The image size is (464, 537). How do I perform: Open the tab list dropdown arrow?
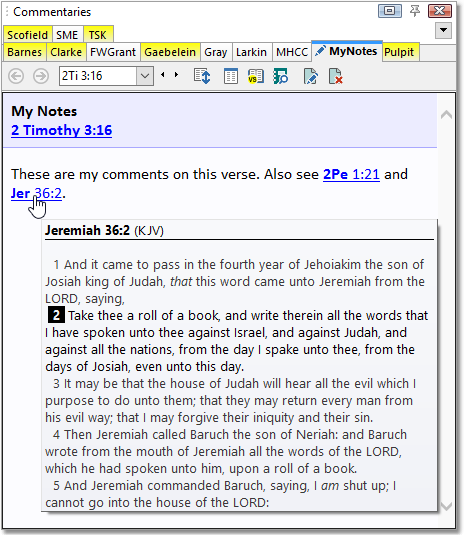point(443,30)
